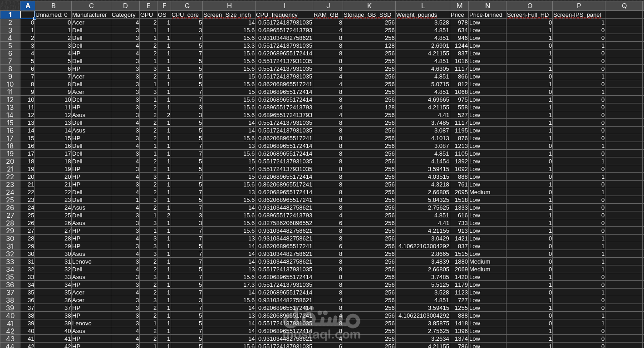
Task: Click the weight cell 2.6901
Action: (x=423, y=45)
